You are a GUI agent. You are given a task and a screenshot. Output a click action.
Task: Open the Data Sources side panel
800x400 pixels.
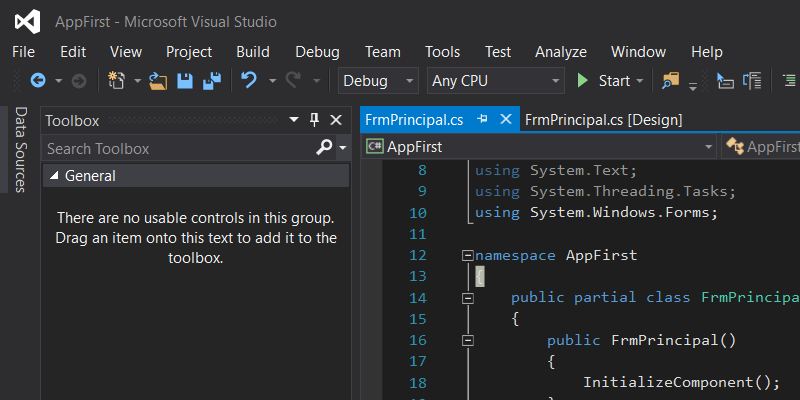pos(19,150)
